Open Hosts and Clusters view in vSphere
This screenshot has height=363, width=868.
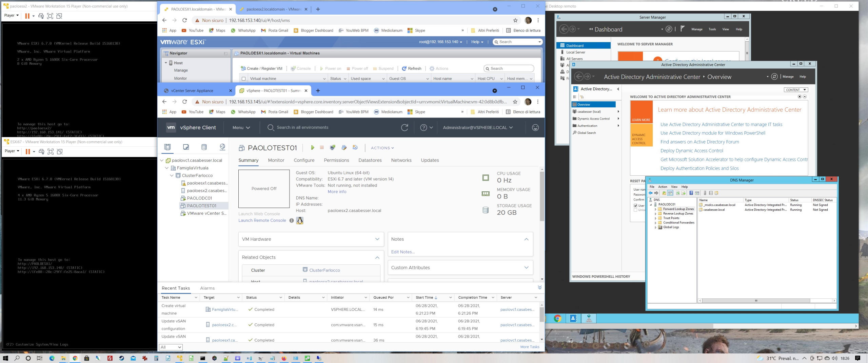pyautogui.click(x=167, y=147)
